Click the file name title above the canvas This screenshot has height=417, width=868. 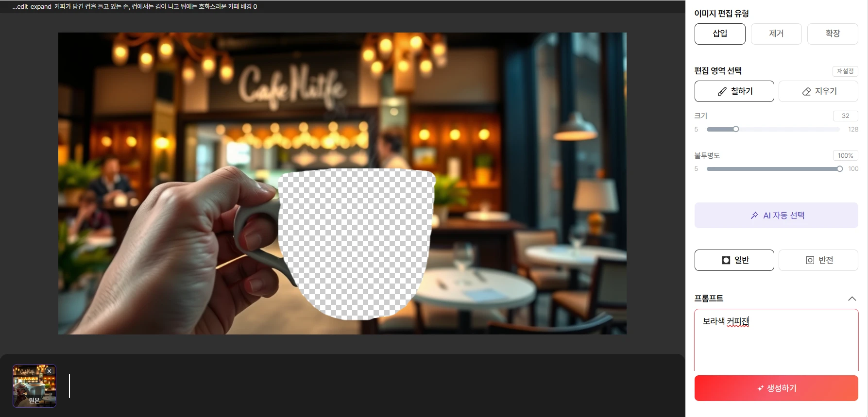point(135,6)
